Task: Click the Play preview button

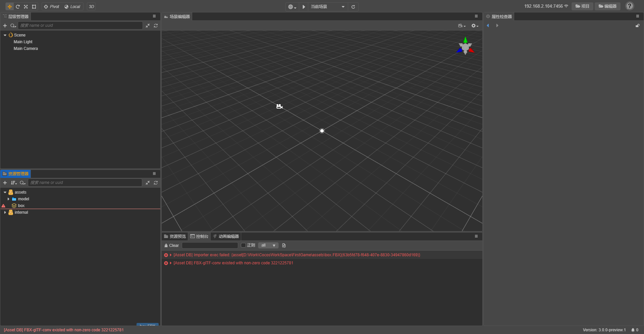Action: click(304, 7)
